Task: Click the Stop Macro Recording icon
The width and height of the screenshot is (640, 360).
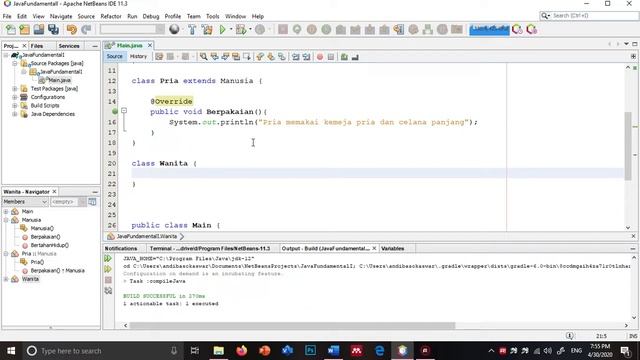Action: (x=331, y=57)
